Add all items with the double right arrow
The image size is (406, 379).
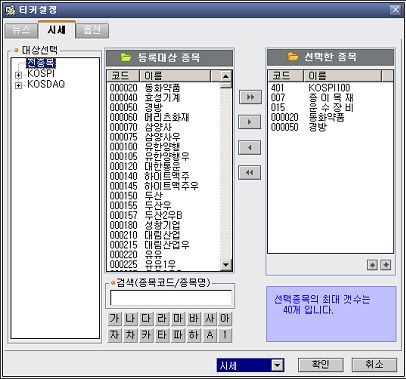pyautogui.click(x=250, y=97)
